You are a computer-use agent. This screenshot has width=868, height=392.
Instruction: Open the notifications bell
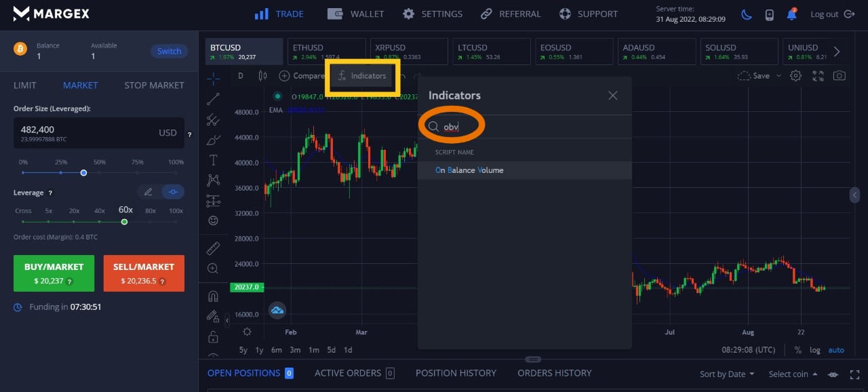tap(791, 14)
